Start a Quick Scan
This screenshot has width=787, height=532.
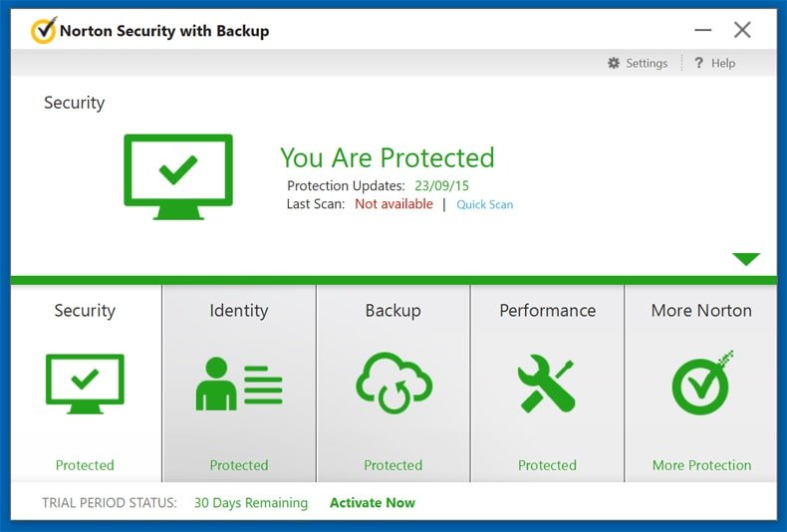point(485,205)
